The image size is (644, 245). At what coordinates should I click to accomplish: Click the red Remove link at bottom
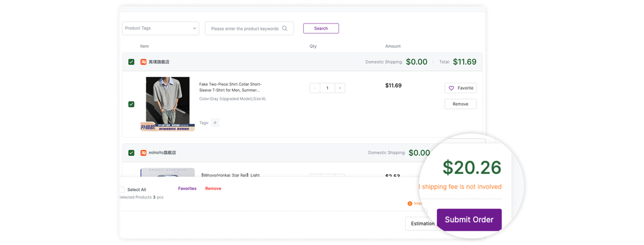pos(213,189)
